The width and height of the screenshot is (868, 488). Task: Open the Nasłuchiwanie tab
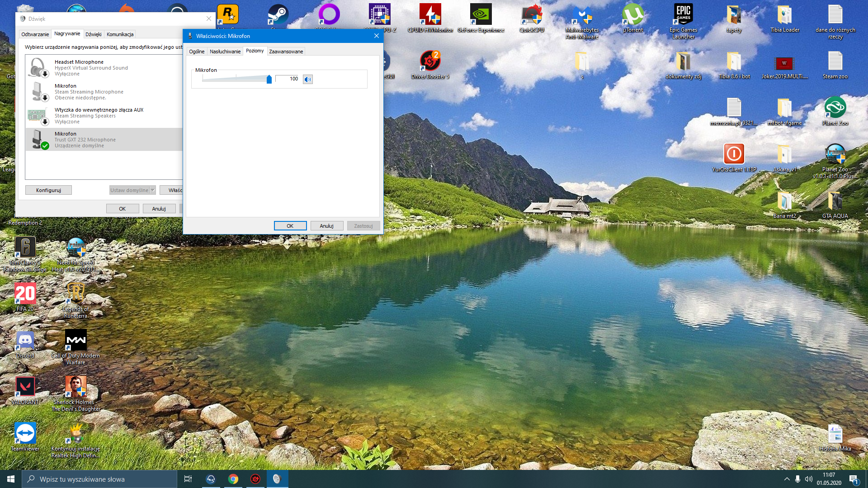(225, 52)
